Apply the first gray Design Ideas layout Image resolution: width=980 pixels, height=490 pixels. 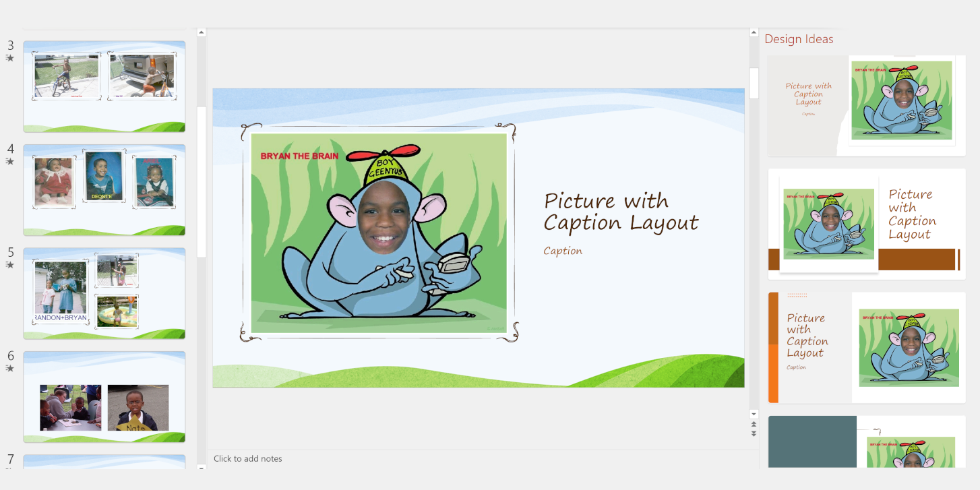pos(867,105)
